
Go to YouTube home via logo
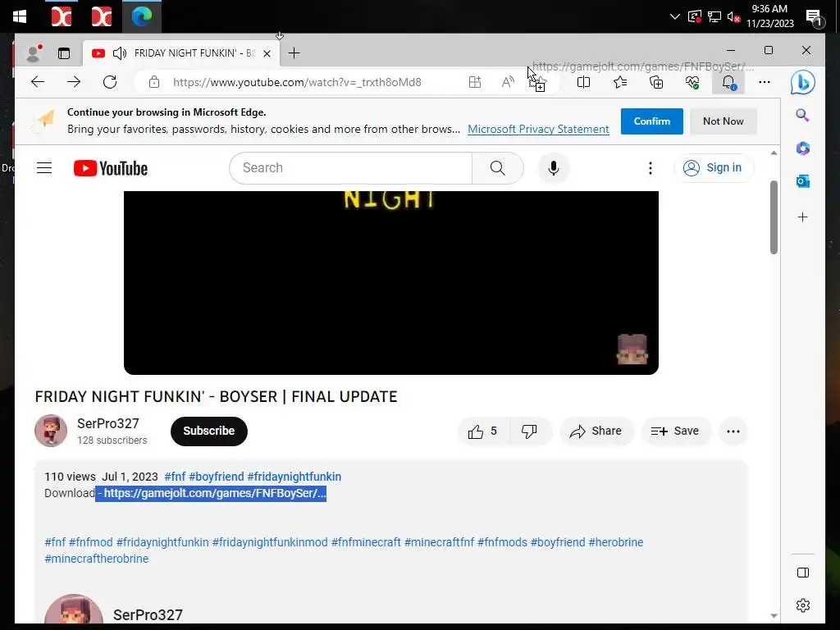pyautogui.click(x=111, y=168)
